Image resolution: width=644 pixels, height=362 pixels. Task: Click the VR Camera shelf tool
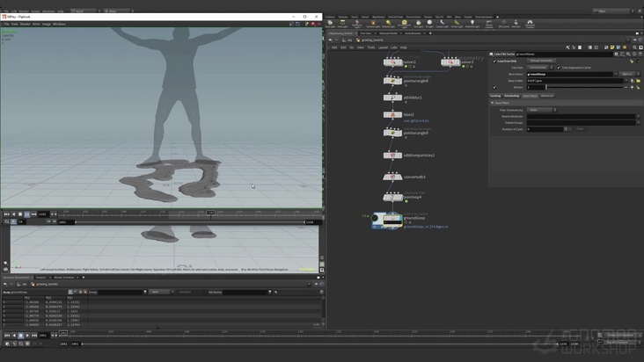pos(503,24)
